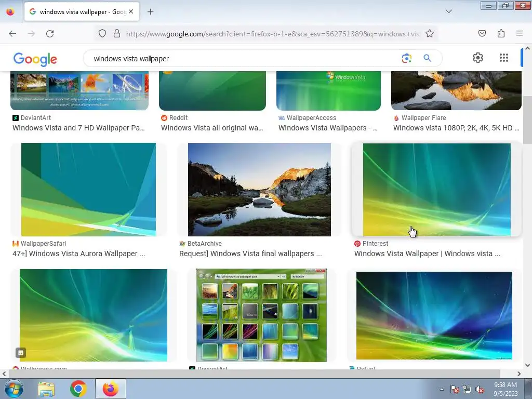
Task: Open Google quick settings gear
Action: [478, 58]
